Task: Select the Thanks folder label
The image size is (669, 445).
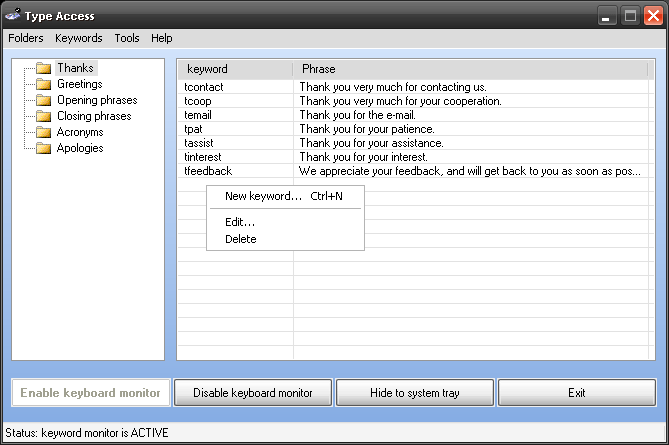Action: (76, 68)
